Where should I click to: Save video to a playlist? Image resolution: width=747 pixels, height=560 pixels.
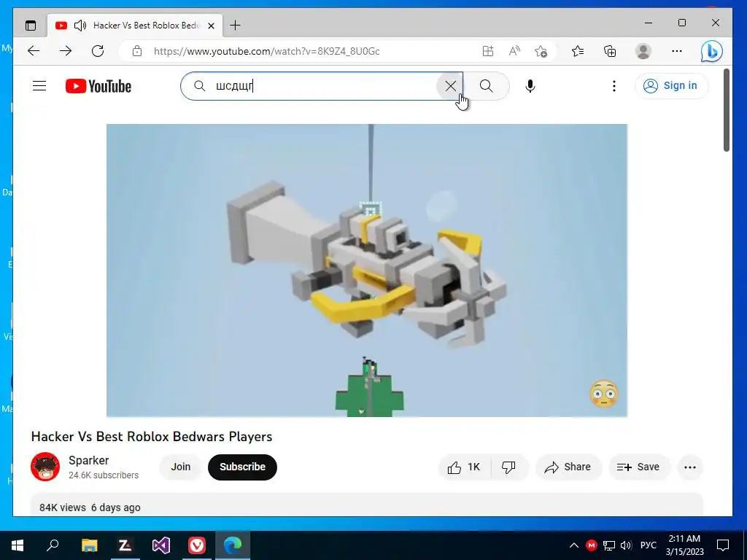[639, 467]
